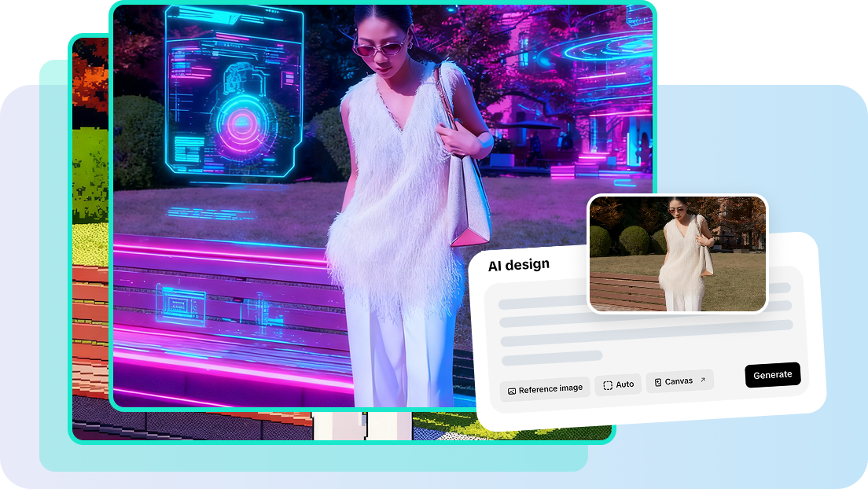Open Canvas via the external arrow icon
The image size is (868, 489).
click(x=702, y=381)
